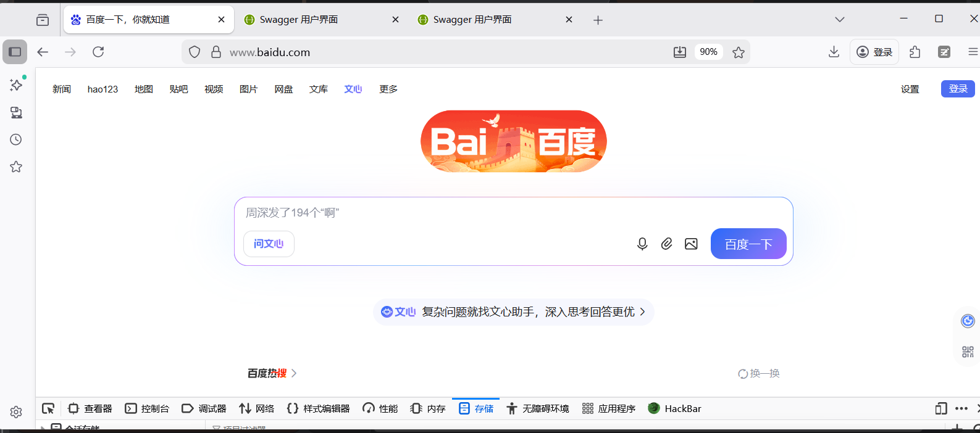Click the 问文心 button
Viewport: 980px width, 433px height.
tap(269, 244)
